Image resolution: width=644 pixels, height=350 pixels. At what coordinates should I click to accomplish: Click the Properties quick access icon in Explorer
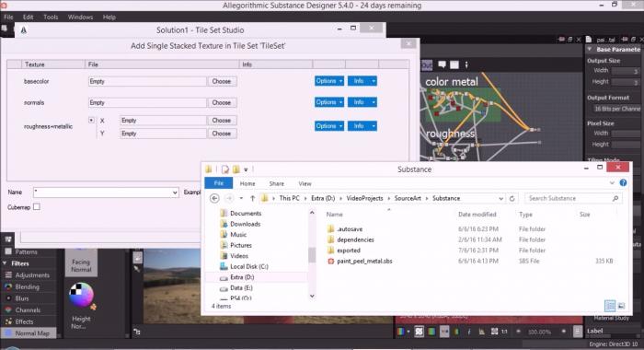225,169
